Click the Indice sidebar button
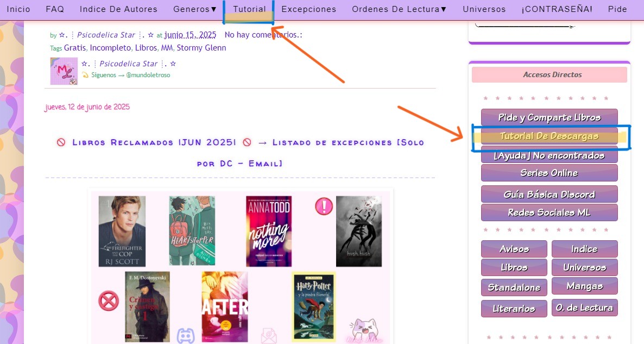This screenshot has height=344, width=644. 584,249
